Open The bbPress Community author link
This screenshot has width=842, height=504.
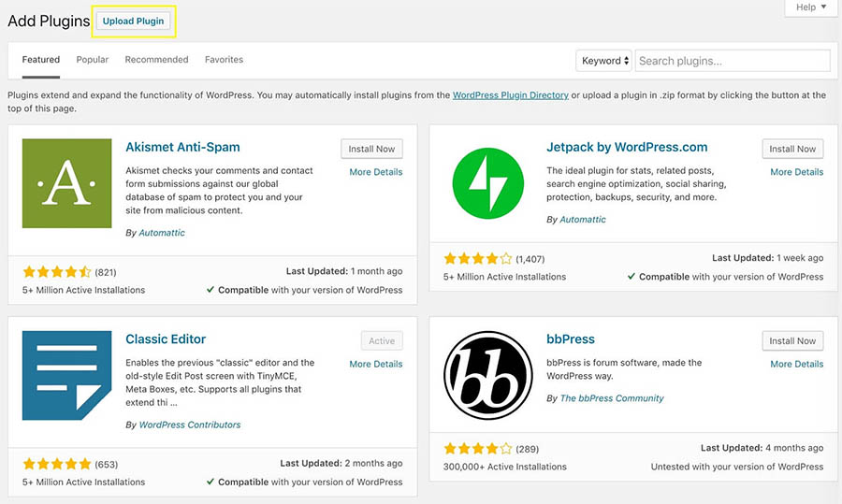tap(612, 398)
